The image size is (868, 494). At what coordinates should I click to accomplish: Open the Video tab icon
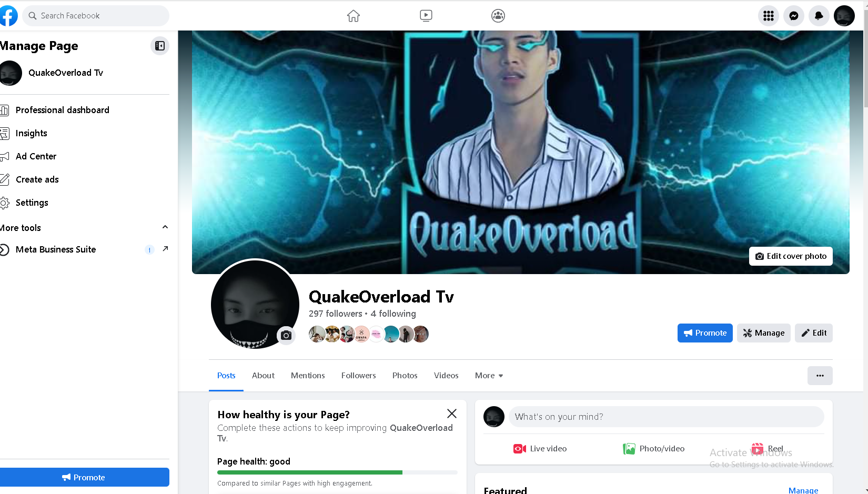click(x=426, y=16)
